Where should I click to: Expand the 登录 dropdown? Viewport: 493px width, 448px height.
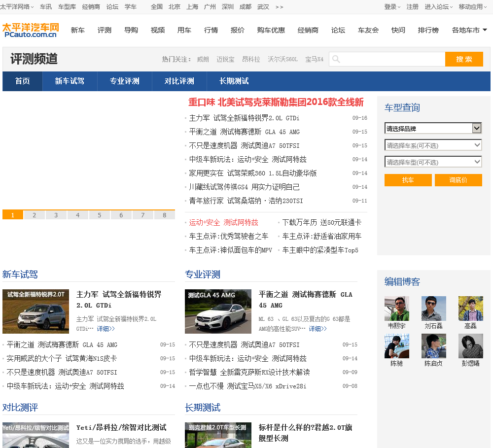[x=392, y=7]
